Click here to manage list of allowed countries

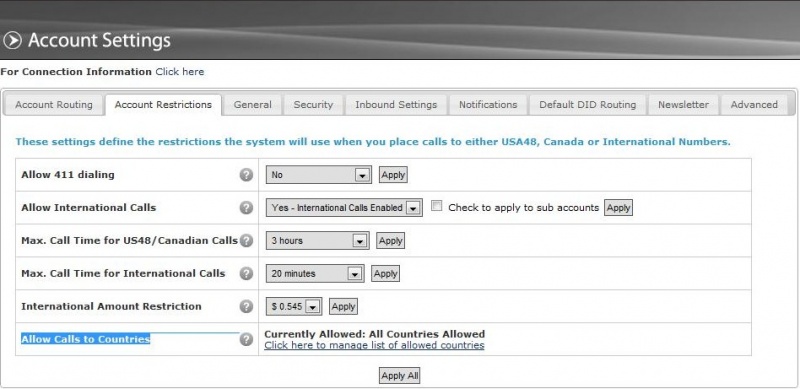click(374, 346)
